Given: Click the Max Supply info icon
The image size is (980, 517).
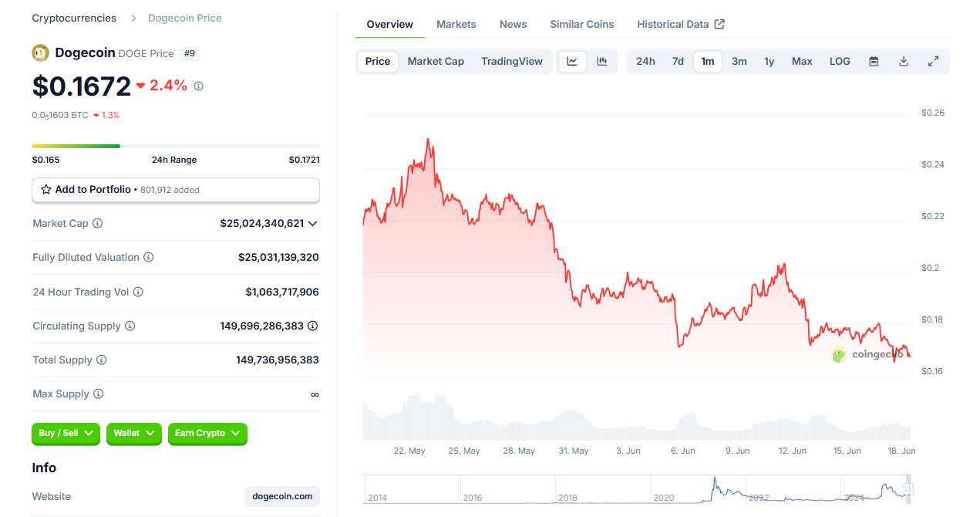Looking at the screenshot, I should (x=98, y=394).
